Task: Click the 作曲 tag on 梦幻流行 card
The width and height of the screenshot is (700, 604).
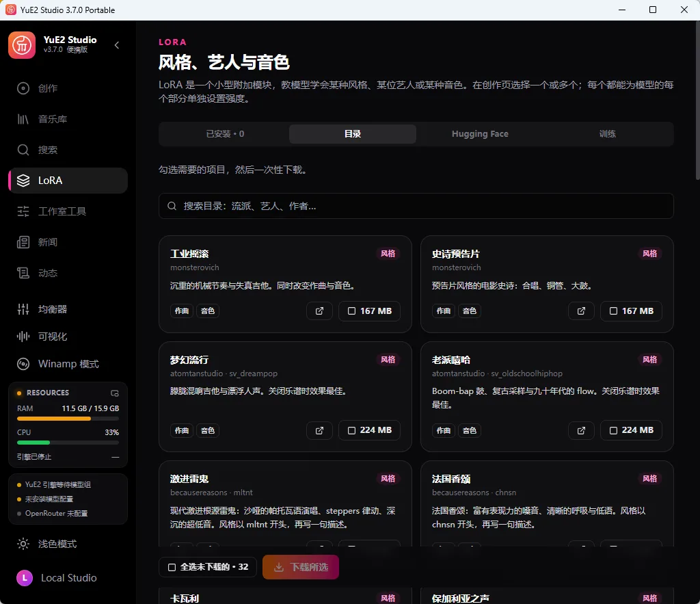Action: [x=182, y=431]
